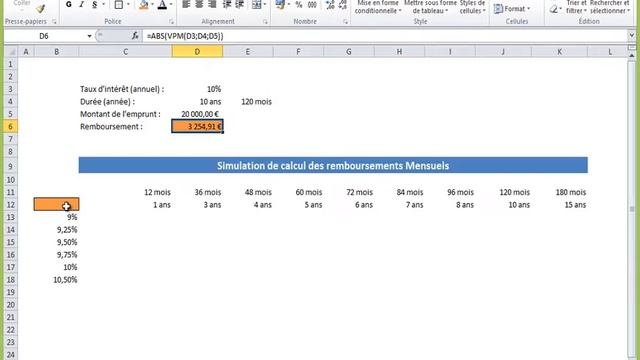Select the '60 mois' cell
Viewport: 640px width, 360px height.
pyautogui.click(x=298, y=192)
